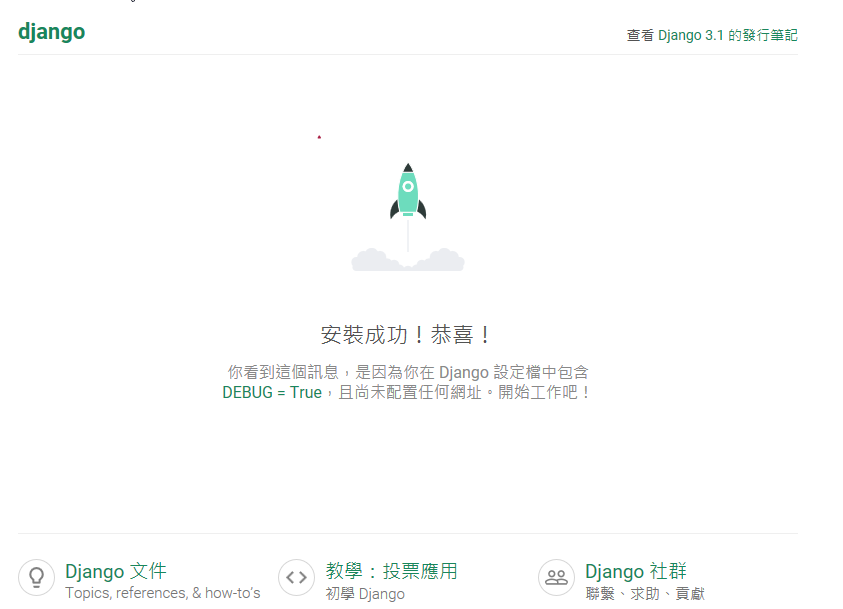Click the 'Topics, references, & how-to's' text
843x609 pixels.
click(162, 593)
